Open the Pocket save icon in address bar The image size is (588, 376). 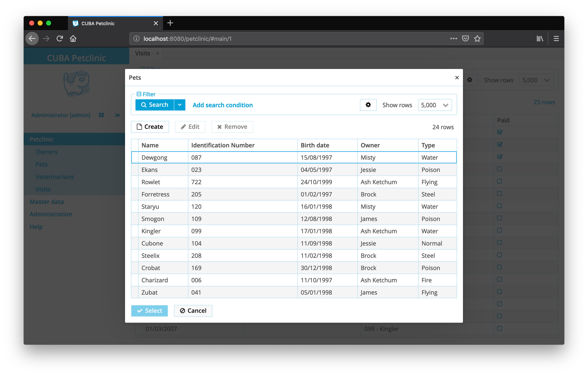pos(465,39)
